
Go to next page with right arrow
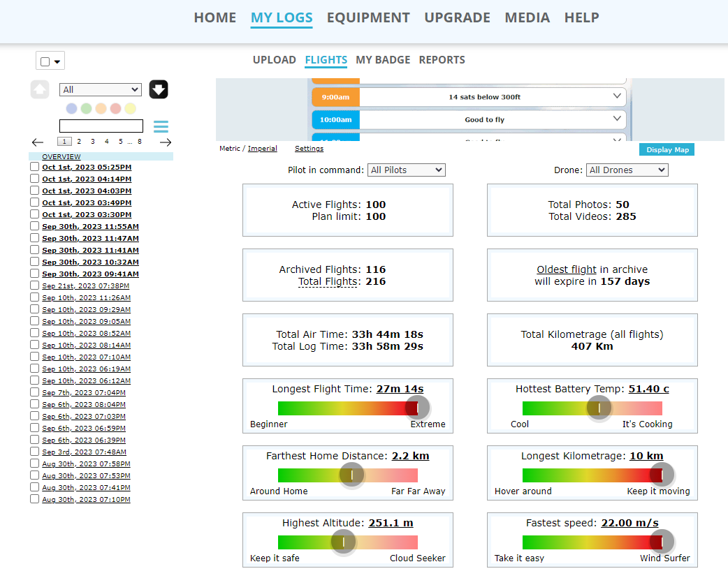(166, 142)
